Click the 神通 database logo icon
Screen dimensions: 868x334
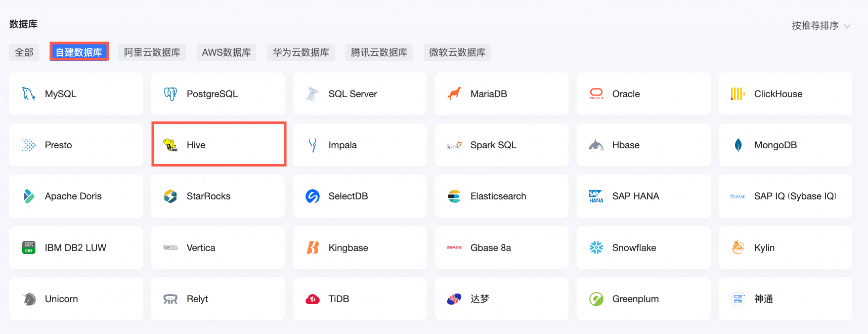[738, 299]
